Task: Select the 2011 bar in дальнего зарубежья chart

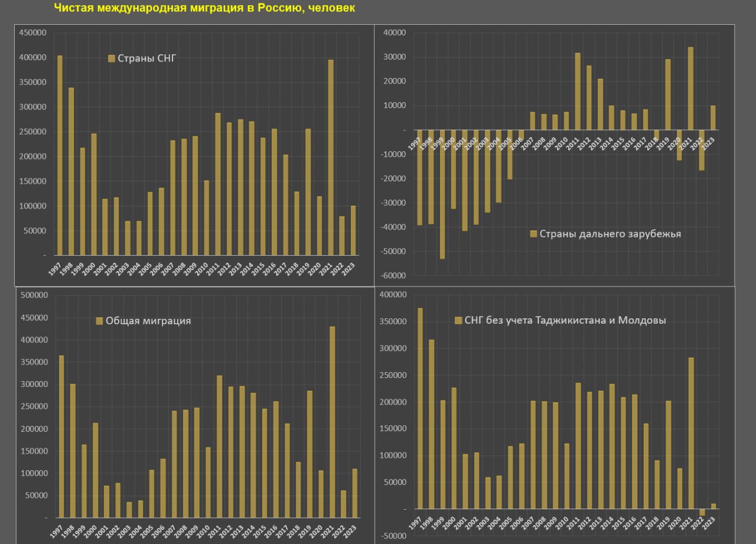Action: (578, 92)
